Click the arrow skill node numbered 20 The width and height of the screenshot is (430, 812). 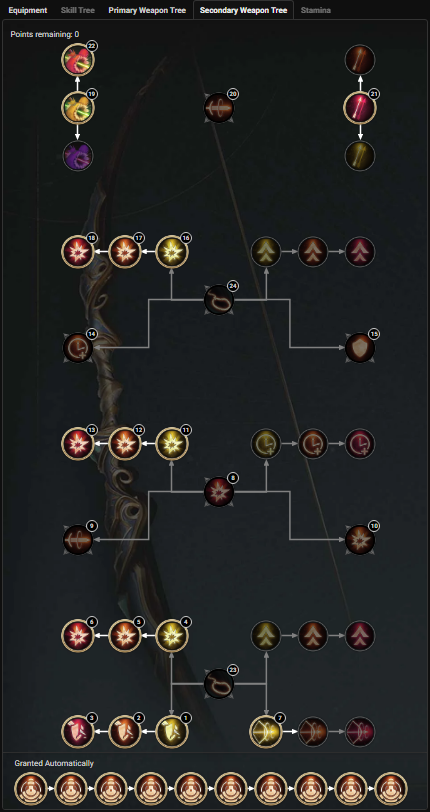[x=219, y=108]
